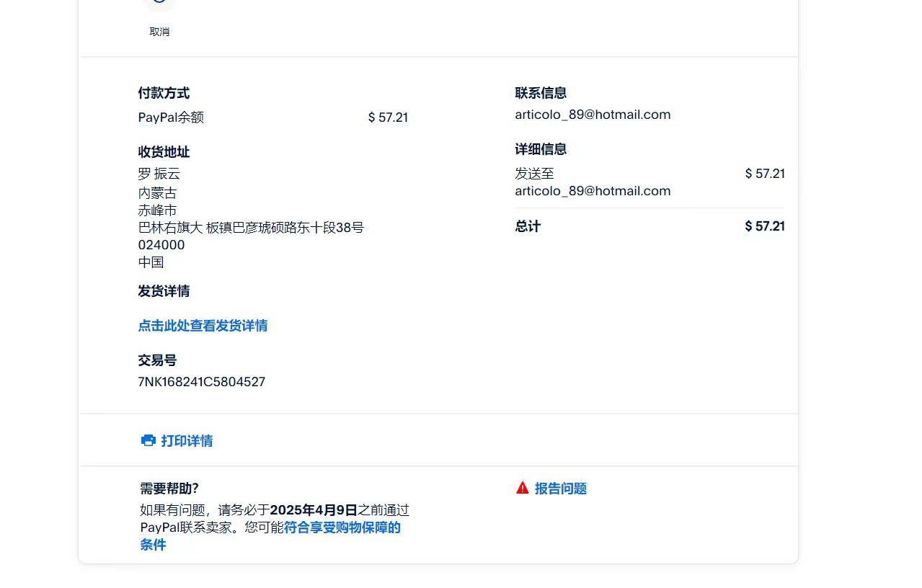Click the printer icon beside 打印详情
The image size is (922, 588).
point(148,440)
